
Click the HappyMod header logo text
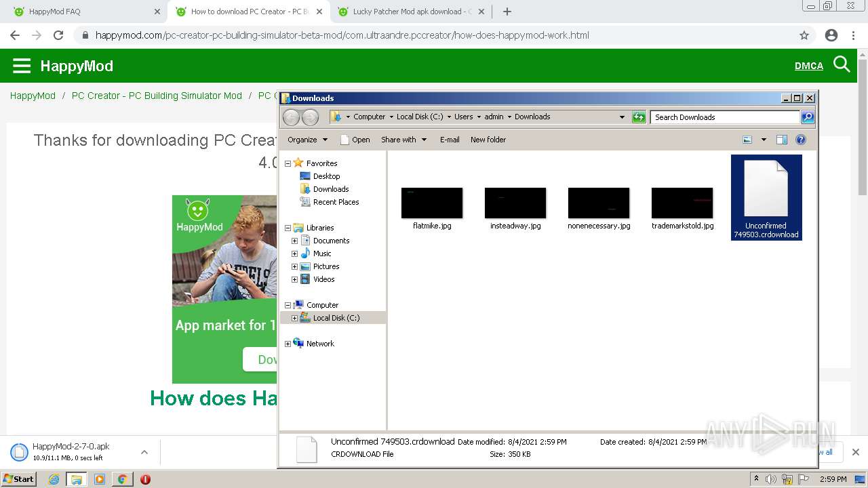(77, 66)
